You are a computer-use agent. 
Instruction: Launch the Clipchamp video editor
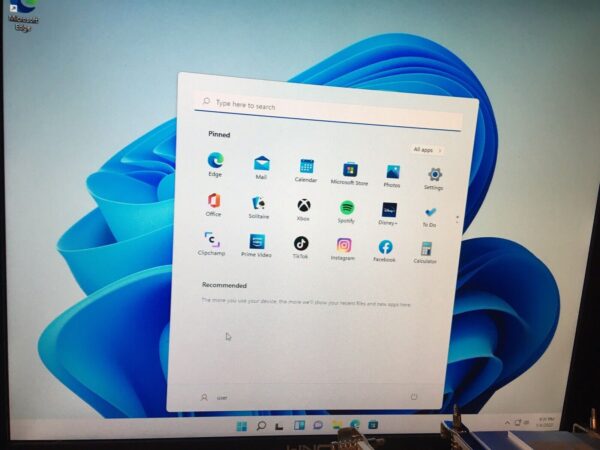212,243
